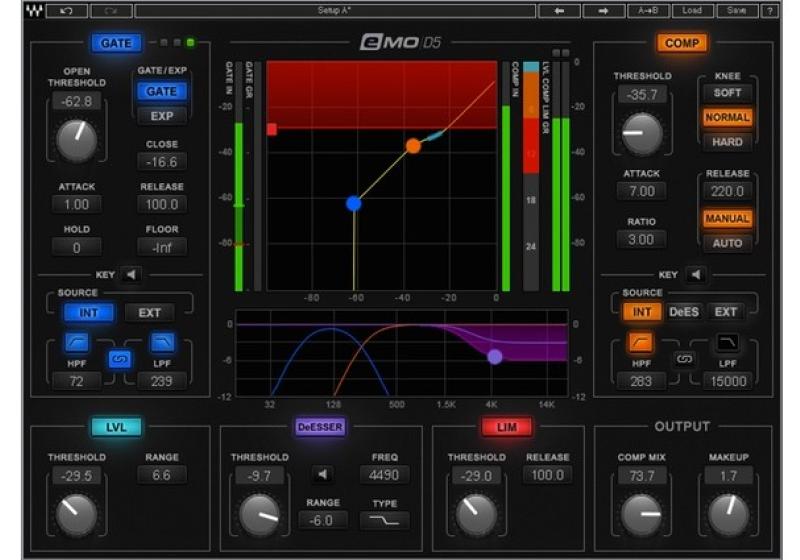Toggle the gate HPF/LPF link icon
The image size is (800, 560).
120,358
